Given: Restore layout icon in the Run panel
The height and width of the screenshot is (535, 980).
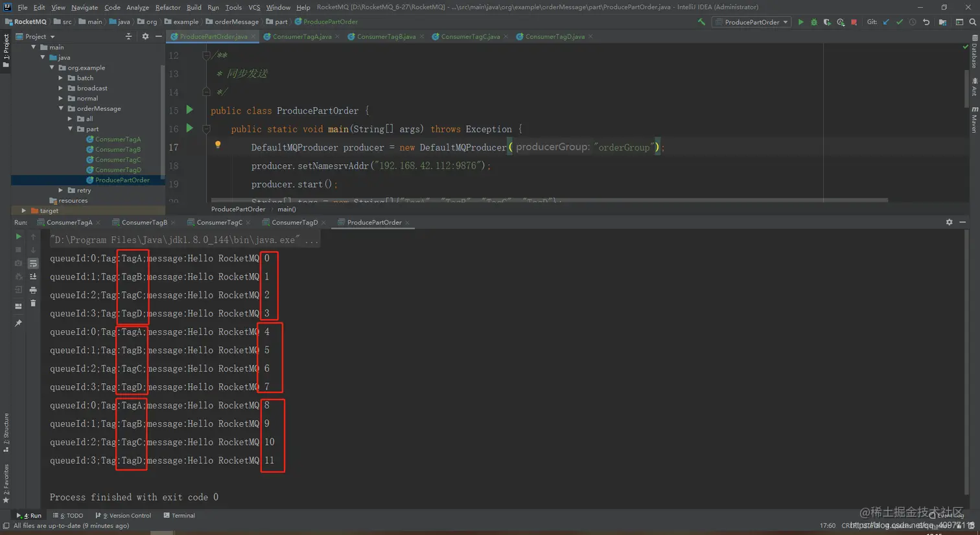Looking at the screenshot, I should tap(18, 306).
